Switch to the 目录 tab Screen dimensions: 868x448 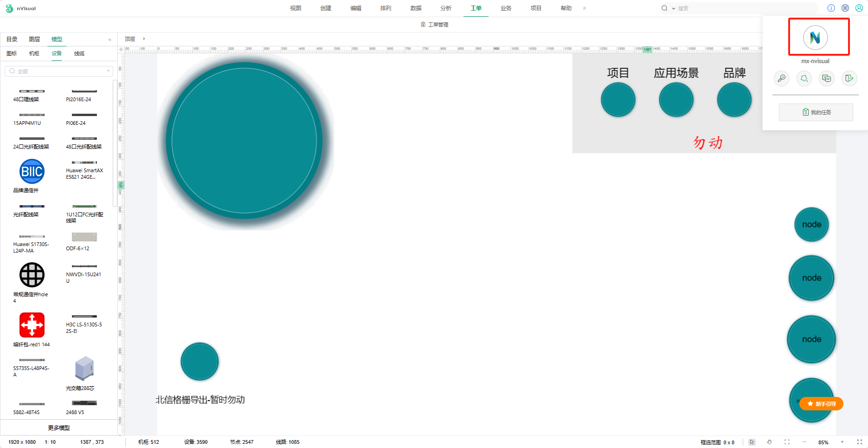pos(12,39)
